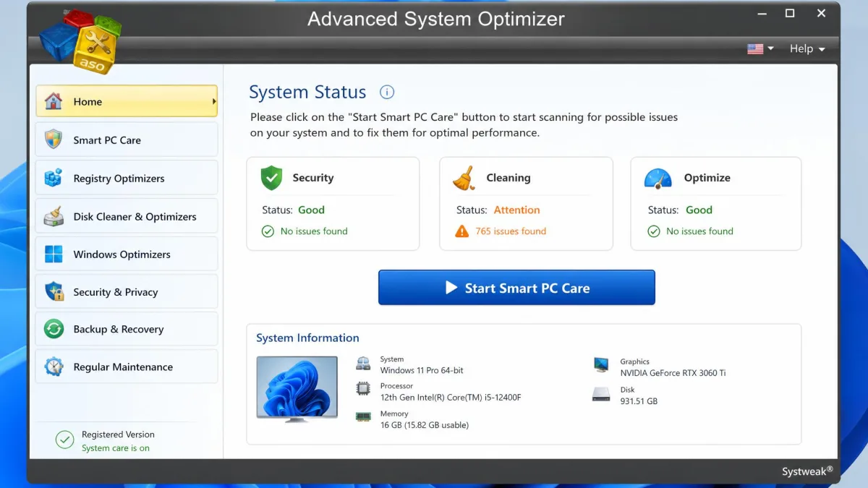Screen dimensions: 868x488
Task: Click the Regular Maintenance clock gear icon
Action: [54, 367]
